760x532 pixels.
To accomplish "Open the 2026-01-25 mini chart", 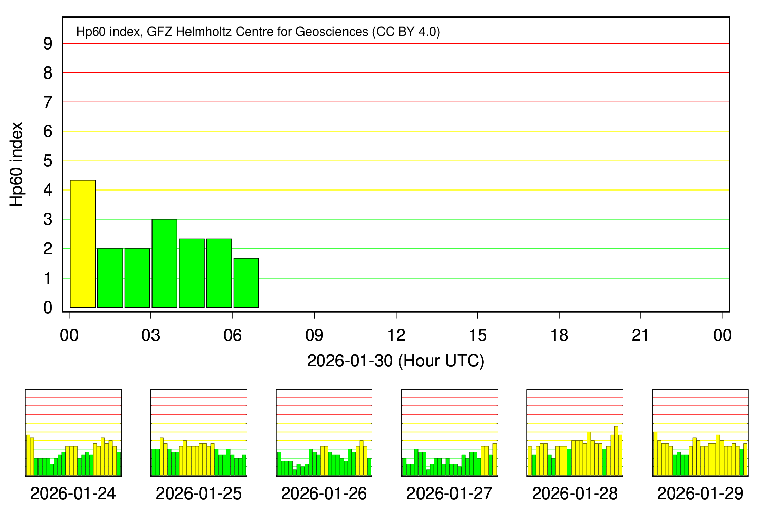I will [199, 433].
